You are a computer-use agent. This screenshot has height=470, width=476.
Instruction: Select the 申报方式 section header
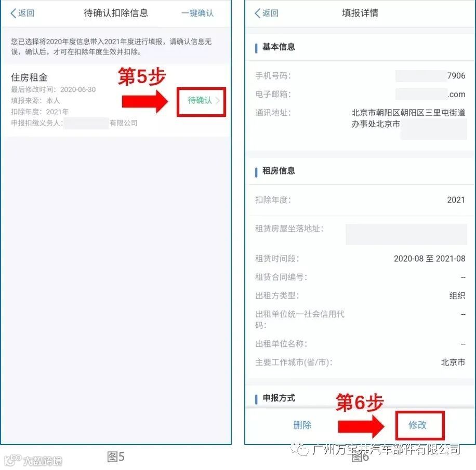(279, 398)
